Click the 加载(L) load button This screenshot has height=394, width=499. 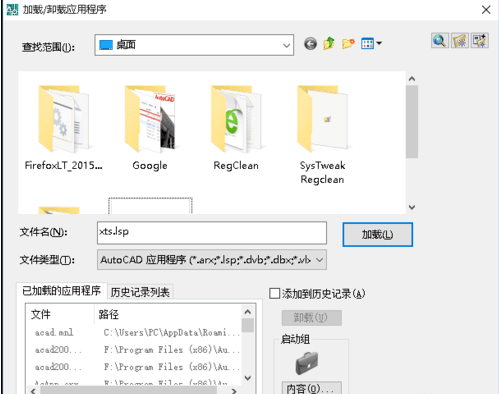(x=377, y=235)
